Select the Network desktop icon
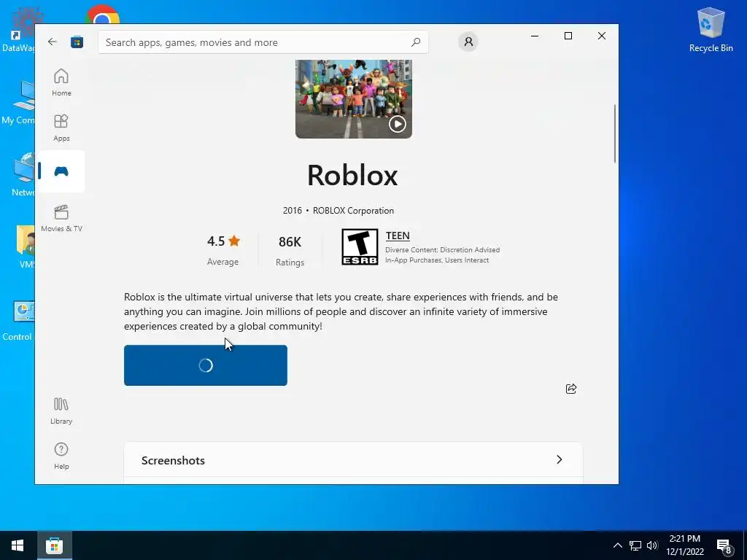This screenshot has height=560, width=747. (x=23, y=175)
